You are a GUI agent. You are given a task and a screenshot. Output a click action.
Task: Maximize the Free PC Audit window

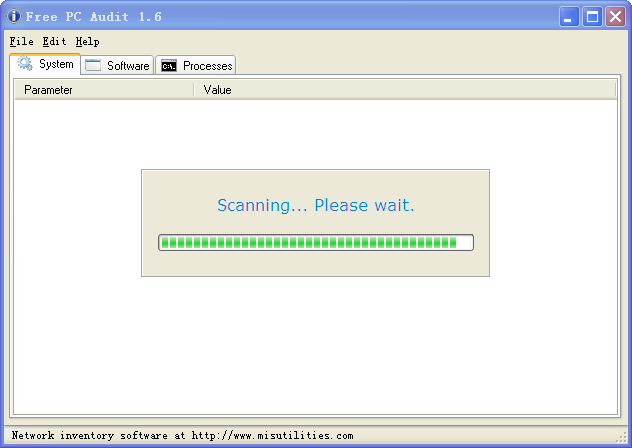592,17
